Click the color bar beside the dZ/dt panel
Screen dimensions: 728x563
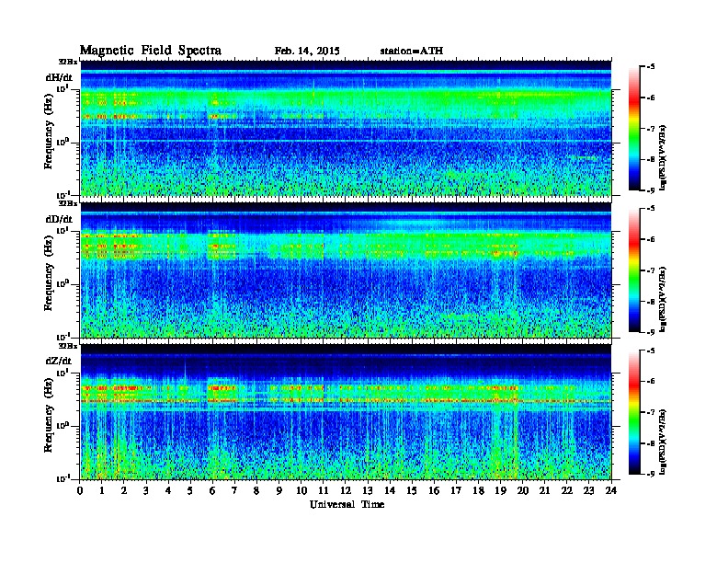coord(634,412)
